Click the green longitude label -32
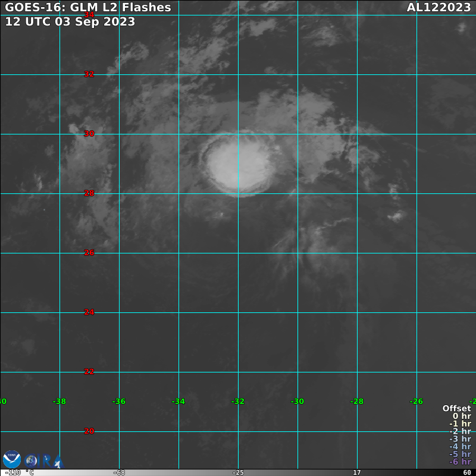Viewport: 476px width, 476px height. coord(238,402)
